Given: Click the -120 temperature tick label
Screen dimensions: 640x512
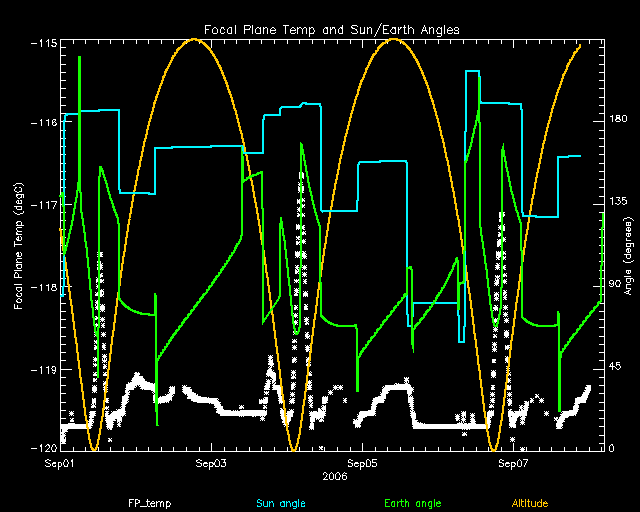Looking at the screenshot, I should point(42,448).
